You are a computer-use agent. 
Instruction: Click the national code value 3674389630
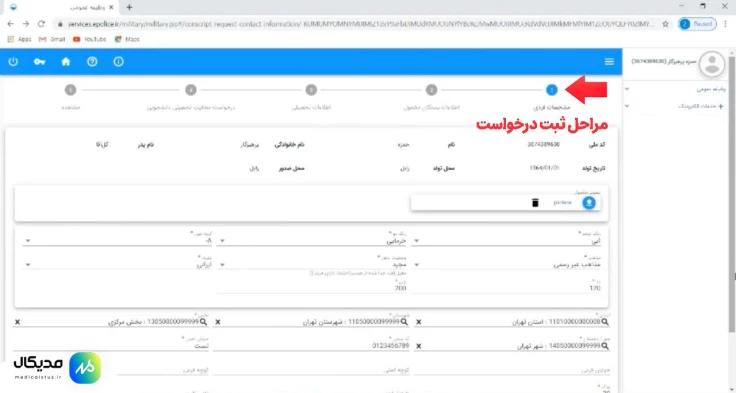[544, 145]
